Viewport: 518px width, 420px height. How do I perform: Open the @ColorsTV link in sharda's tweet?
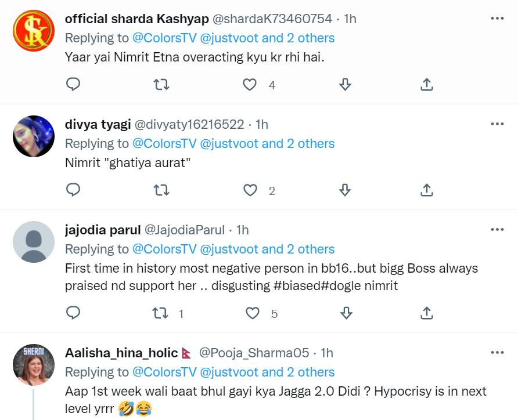164,38
